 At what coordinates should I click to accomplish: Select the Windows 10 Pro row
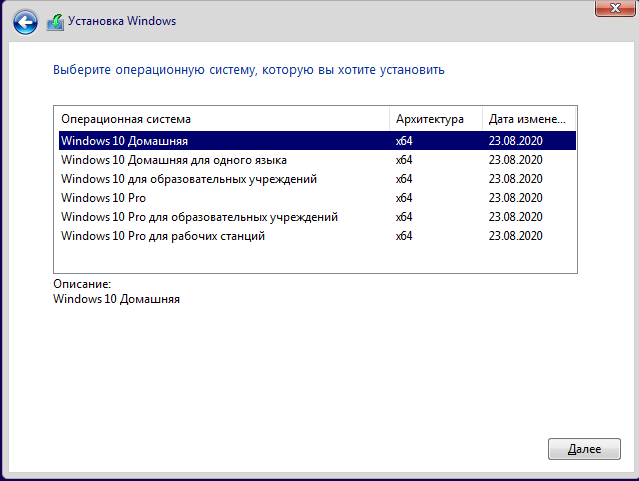317,198
